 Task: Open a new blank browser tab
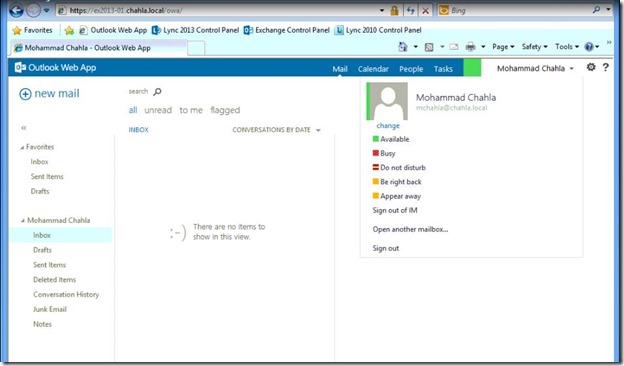[x=196, y=49]
